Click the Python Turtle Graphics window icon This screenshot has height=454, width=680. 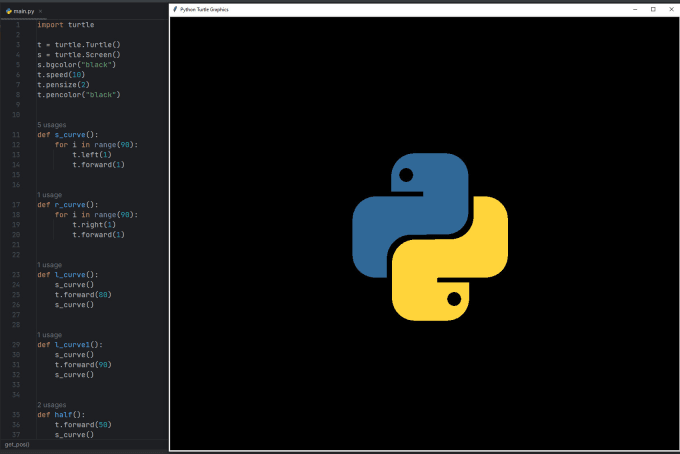tap(175, 9)
